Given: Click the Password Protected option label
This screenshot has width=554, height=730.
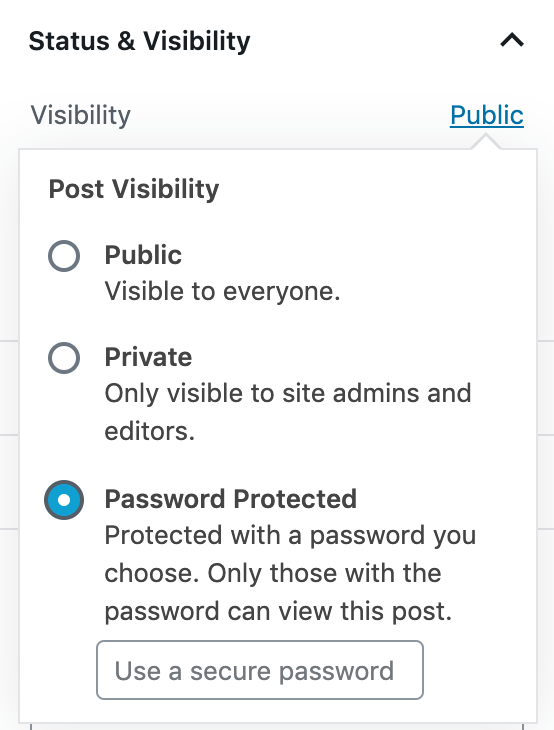Looking at the screenshot, I should tap(230, 499).
